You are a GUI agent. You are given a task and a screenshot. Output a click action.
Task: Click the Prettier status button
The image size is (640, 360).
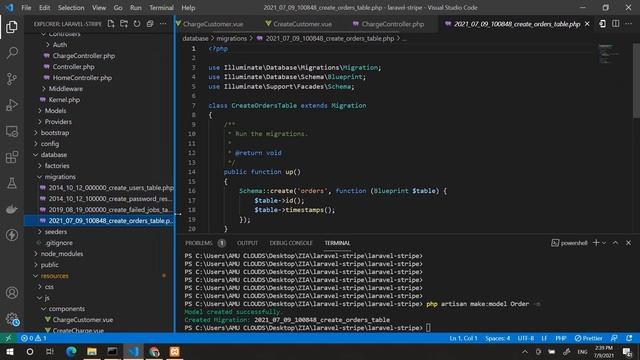pyautogui.click(x=588, y=338)
